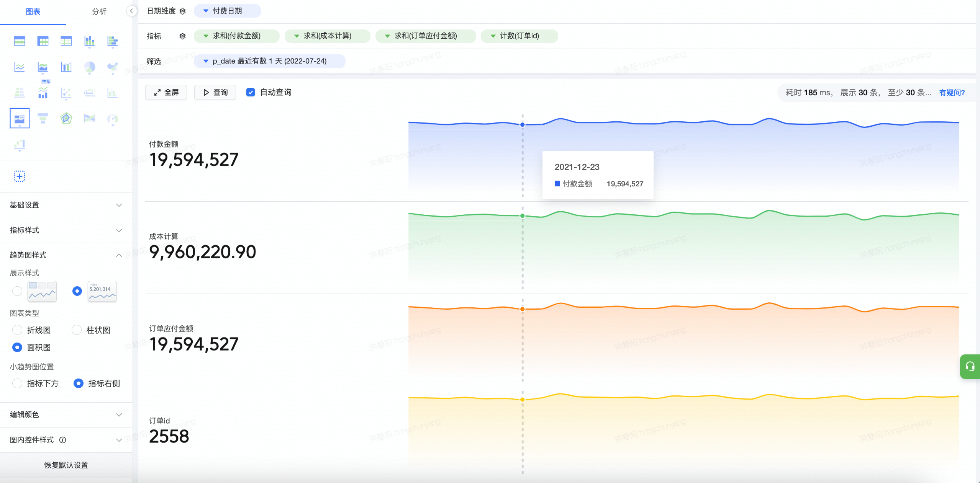Open the 求和(订单应付金额) metric dropdown
This screenshot has height=483, width=980.
click(x=426, y=36)
